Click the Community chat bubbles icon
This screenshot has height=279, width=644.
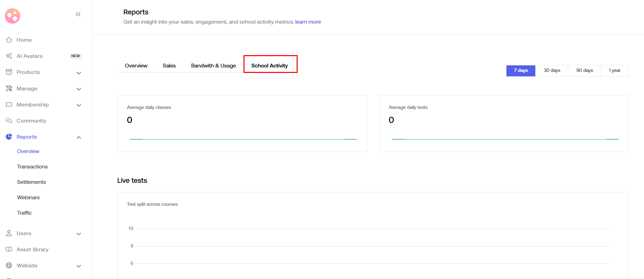click(9, 121)
